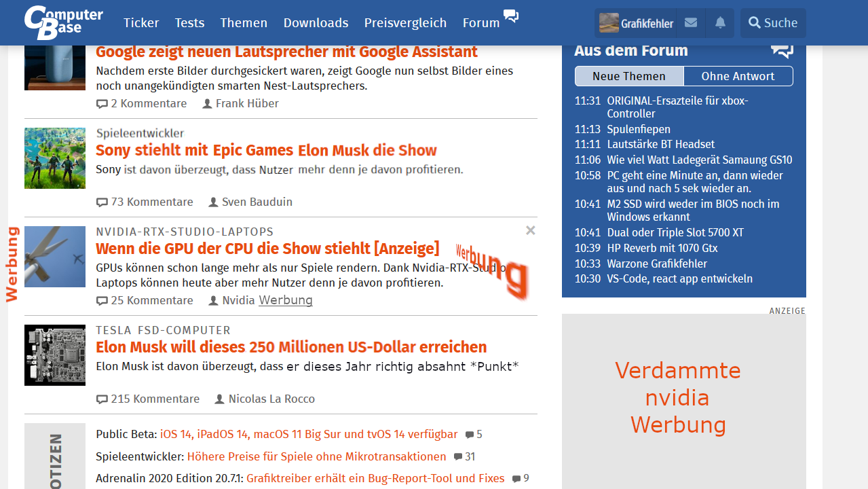Open the Themen menu
Image resolution: width=868 pixels, height=489 pixels.
click(244, 22)
